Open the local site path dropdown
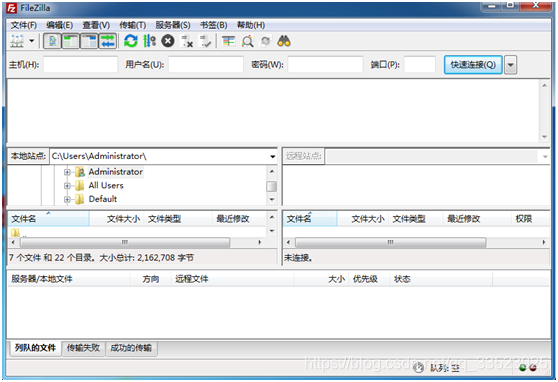This screenshot has width=558, height=382. click(x=273, y=156)
